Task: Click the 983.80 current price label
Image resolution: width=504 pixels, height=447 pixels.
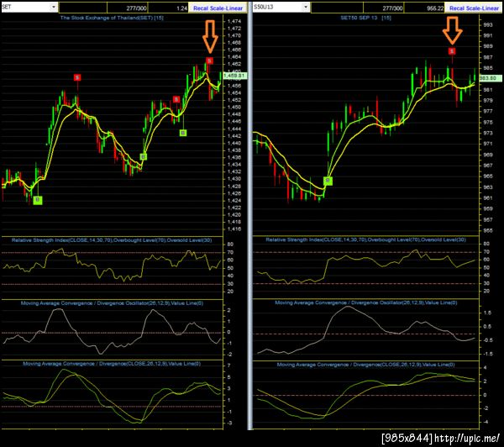Action: (x=490, y=78)
